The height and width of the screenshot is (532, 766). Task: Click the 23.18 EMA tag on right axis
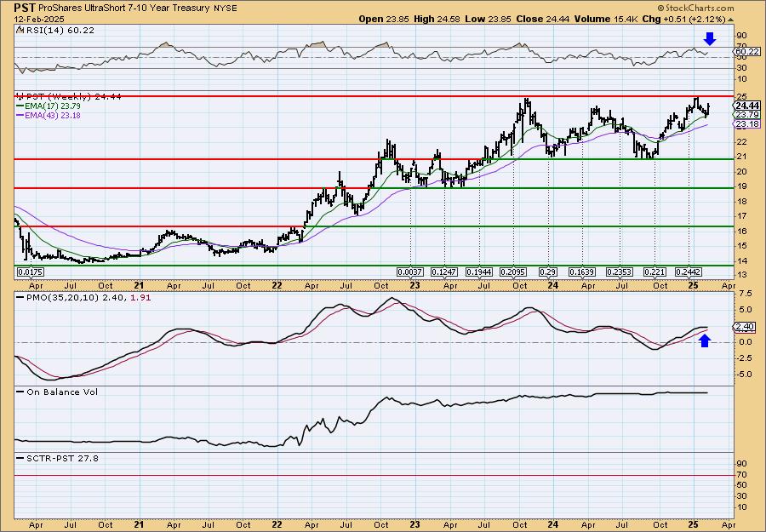click(747, 124)
